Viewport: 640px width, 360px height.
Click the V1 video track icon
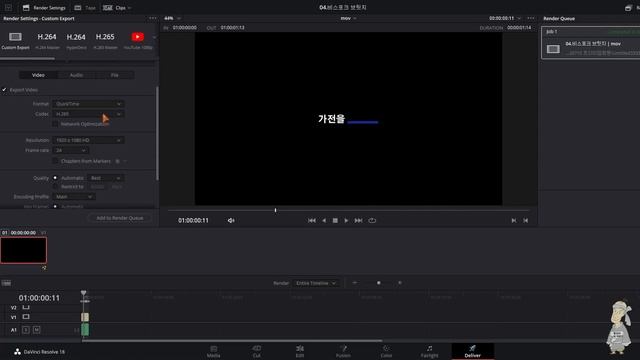[x=26, y=317]
